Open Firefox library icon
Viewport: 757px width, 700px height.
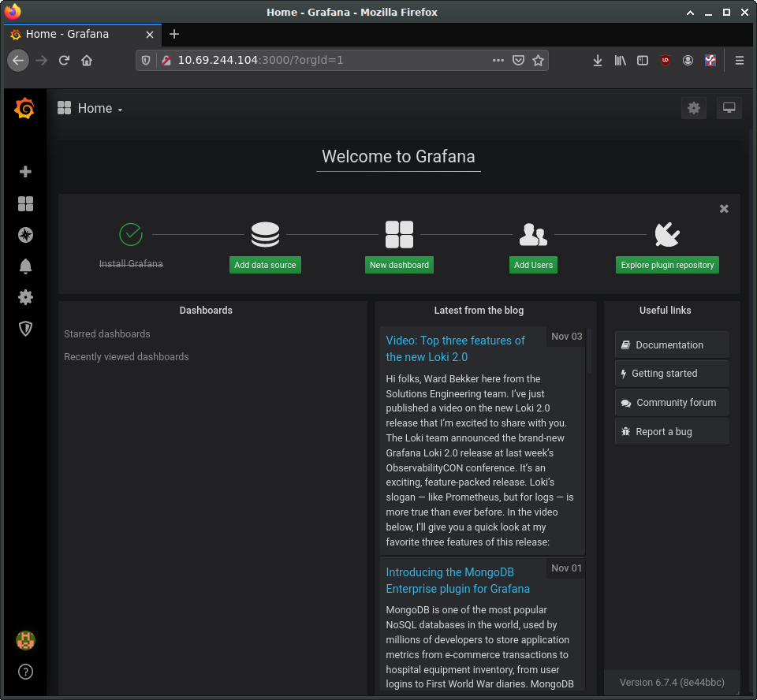(621, 61)
